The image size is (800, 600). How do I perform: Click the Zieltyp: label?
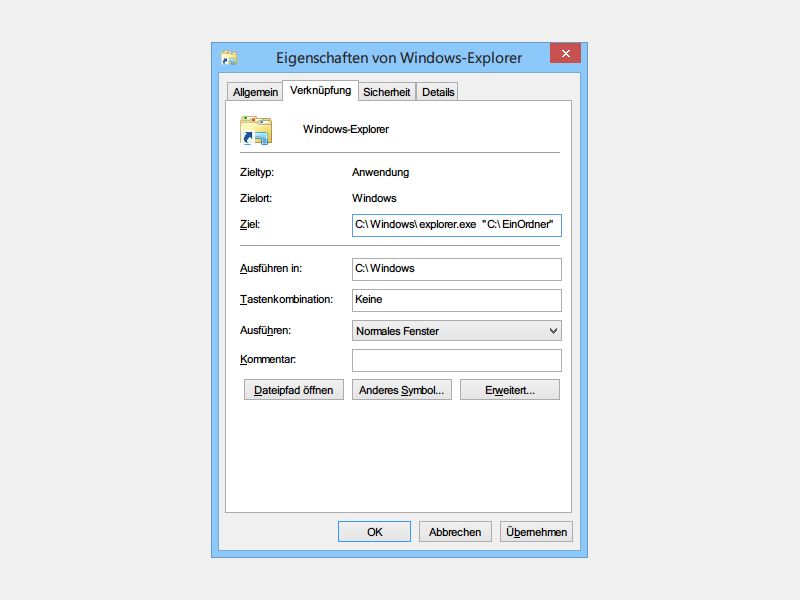257,172
